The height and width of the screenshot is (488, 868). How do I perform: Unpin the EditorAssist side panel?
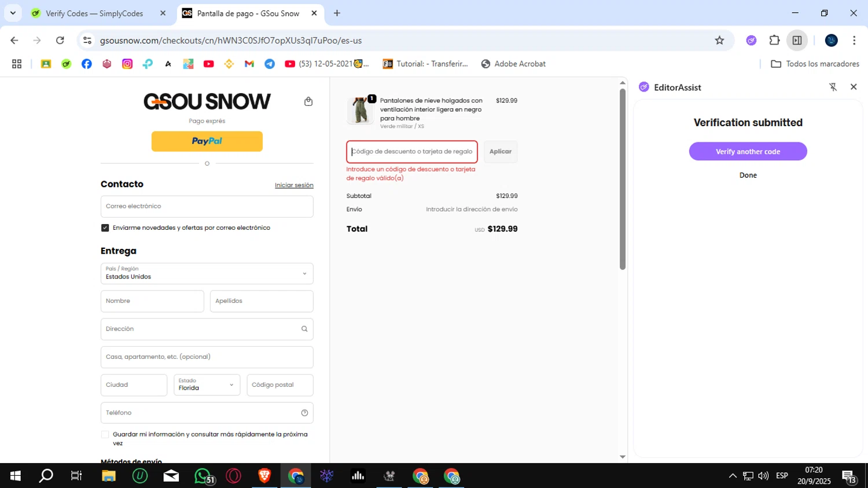coord(833,87)
